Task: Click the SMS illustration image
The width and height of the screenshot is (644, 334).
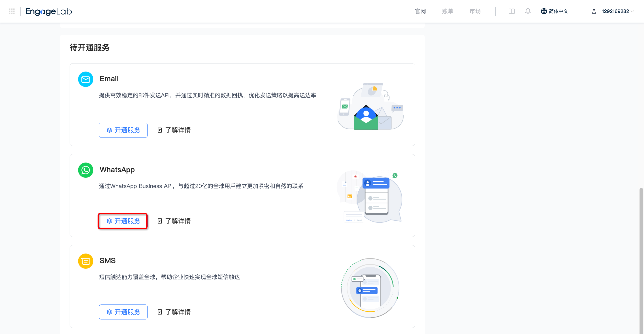Action: click(x=370, y=288)
